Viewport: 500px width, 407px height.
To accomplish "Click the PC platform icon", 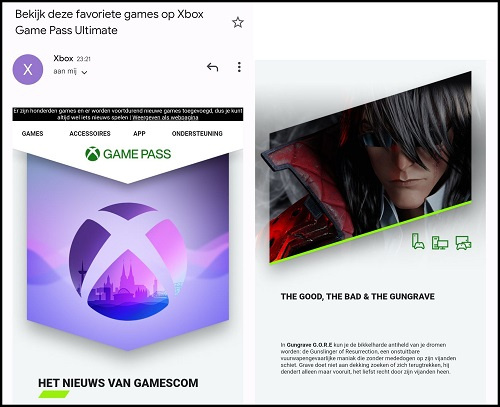I will (440, 243).
